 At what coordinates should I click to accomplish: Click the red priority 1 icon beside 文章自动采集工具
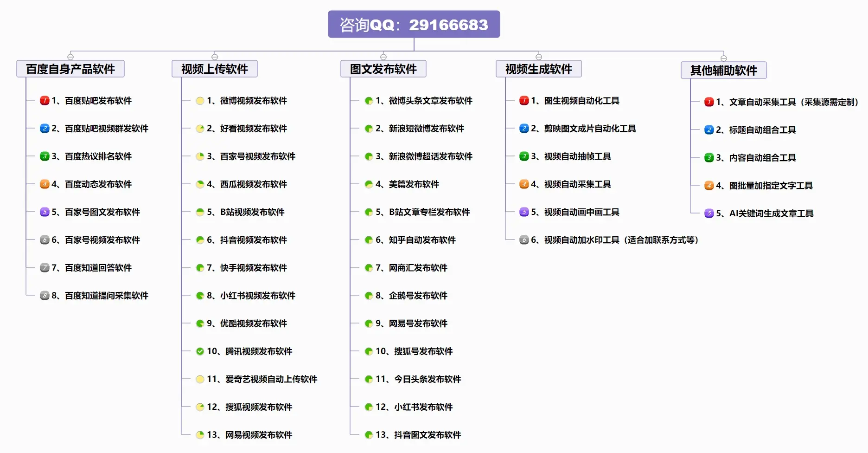coord(709,102)
